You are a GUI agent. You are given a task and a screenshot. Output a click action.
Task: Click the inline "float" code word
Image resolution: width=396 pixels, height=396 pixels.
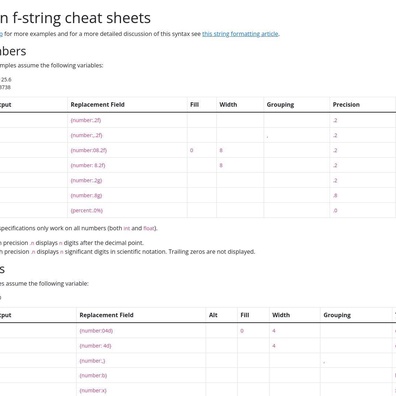point(149,228)
